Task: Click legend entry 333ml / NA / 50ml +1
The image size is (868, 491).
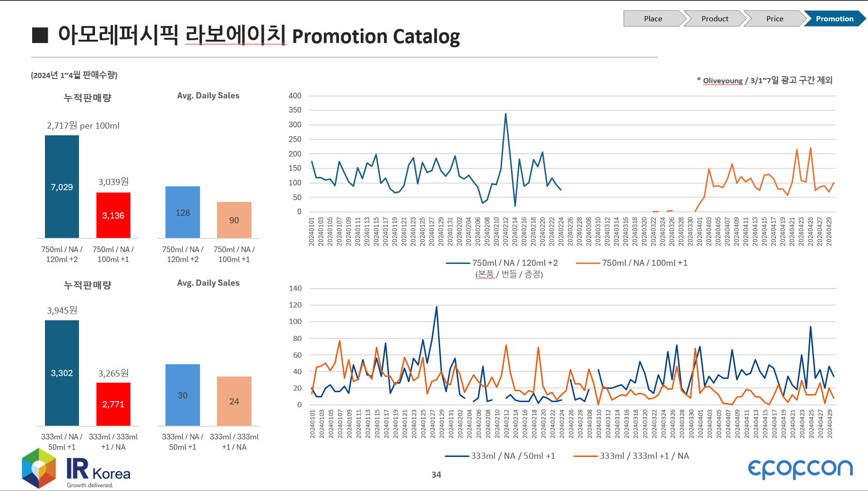Action: pos(500,456)
